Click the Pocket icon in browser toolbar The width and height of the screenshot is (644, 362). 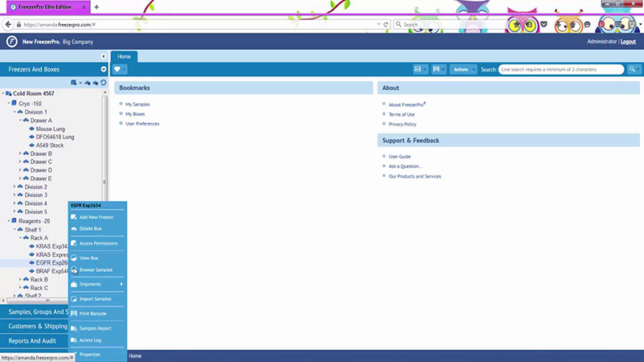point(544,25)
